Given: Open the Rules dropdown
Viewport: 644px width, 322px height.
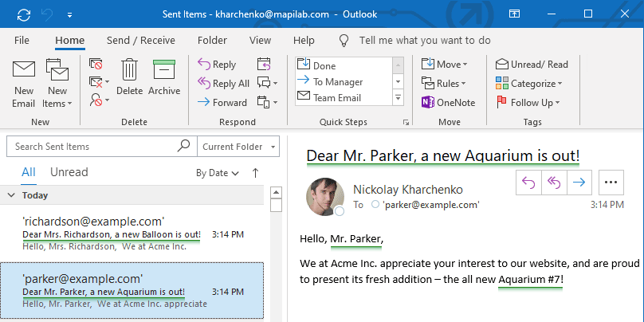Looking at the screenshot, I should (444, 84).
